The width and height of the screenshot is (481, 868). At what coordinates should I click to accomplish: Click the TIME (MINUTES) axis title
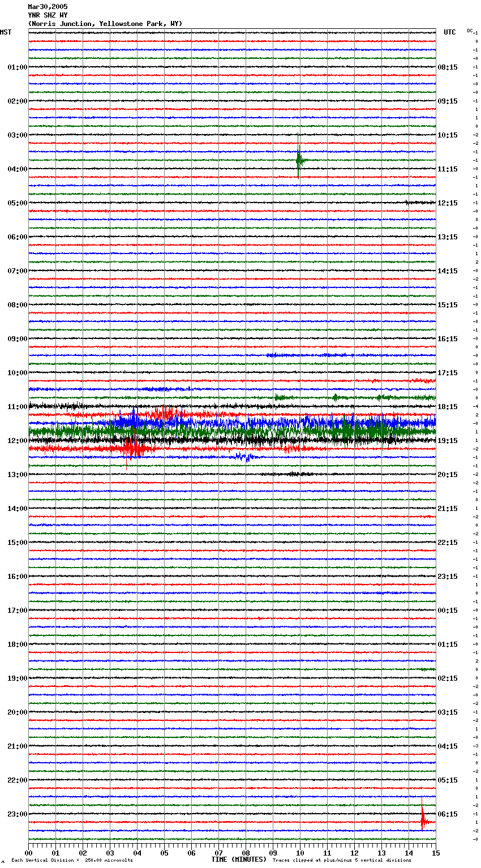tap(239, 860)
